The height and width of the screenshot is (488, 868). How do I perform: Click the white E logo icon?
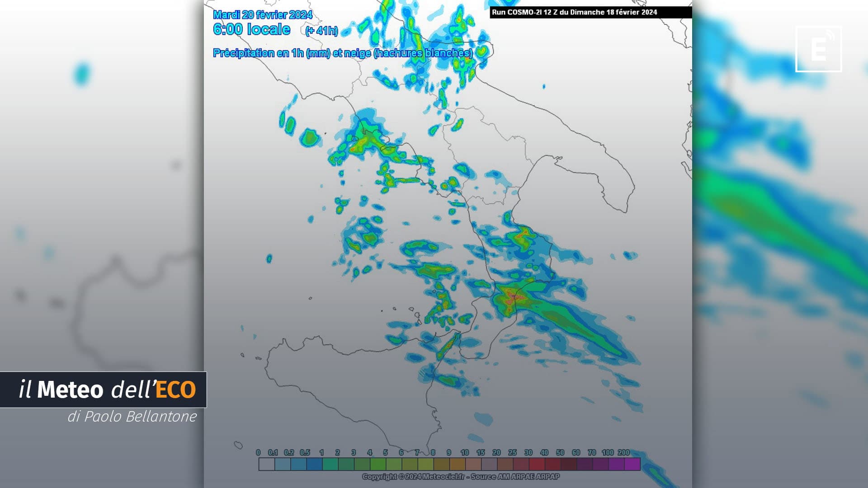click(x=818, y=49)
